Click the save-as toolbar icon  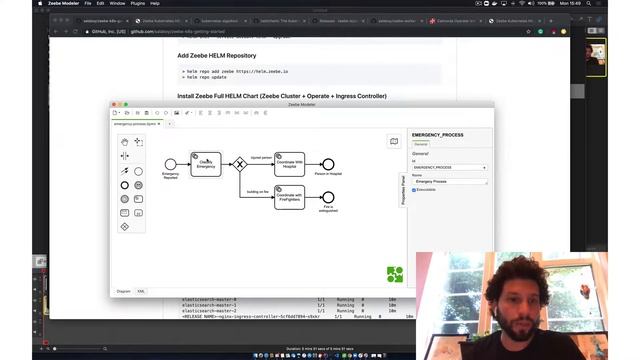[147, 113]
